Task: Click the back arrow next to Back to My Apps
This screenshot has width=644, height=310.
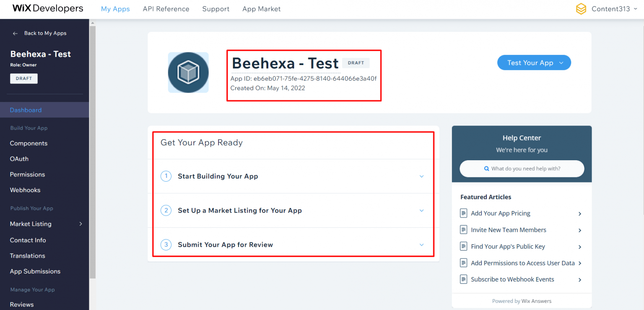Action: (15, 33)
